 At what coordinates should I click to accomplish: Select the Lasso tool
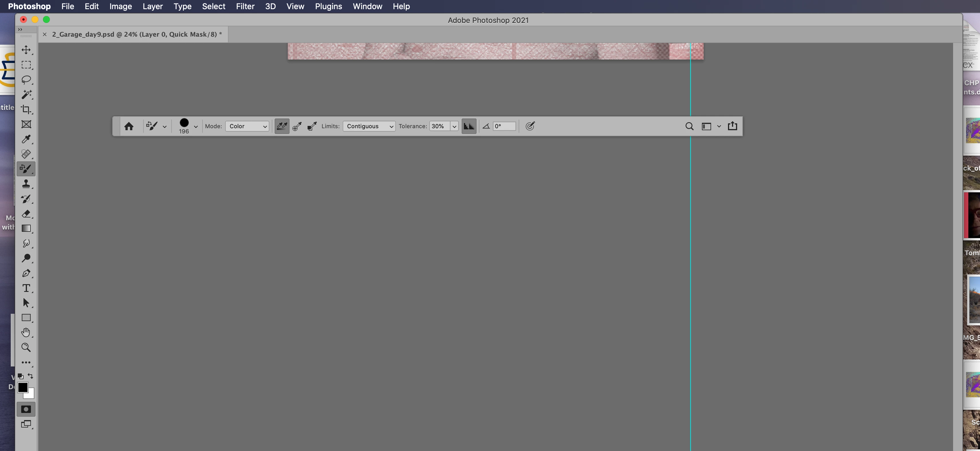[x=26, y=80]
